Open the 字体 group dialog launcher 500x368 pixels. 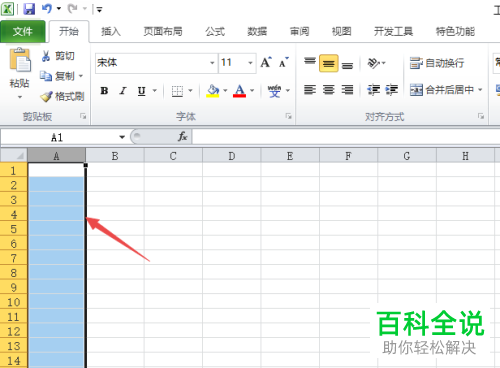tap(288, 116)
